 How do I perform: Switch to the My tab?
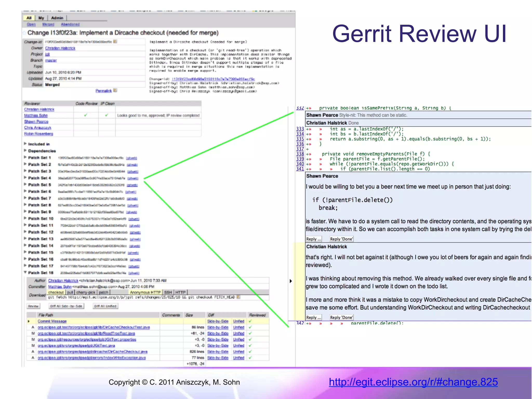41,18
